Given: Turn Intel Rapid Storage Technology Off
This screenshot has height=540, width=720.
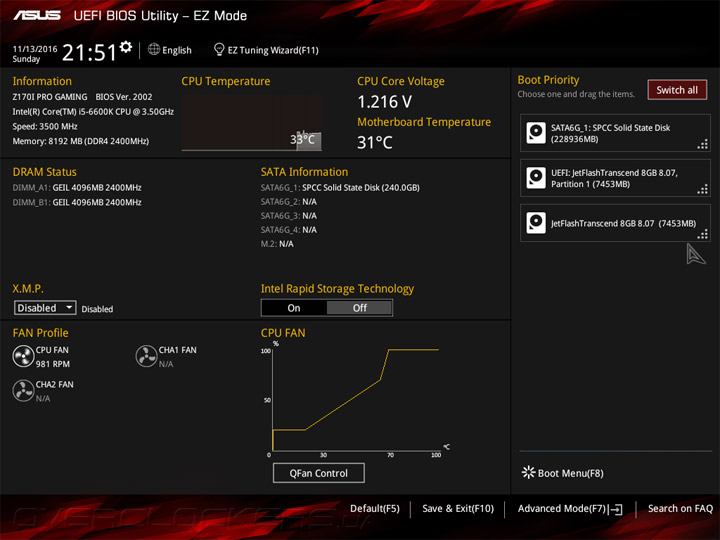Looking at the screenshot, I should point(360,308).
